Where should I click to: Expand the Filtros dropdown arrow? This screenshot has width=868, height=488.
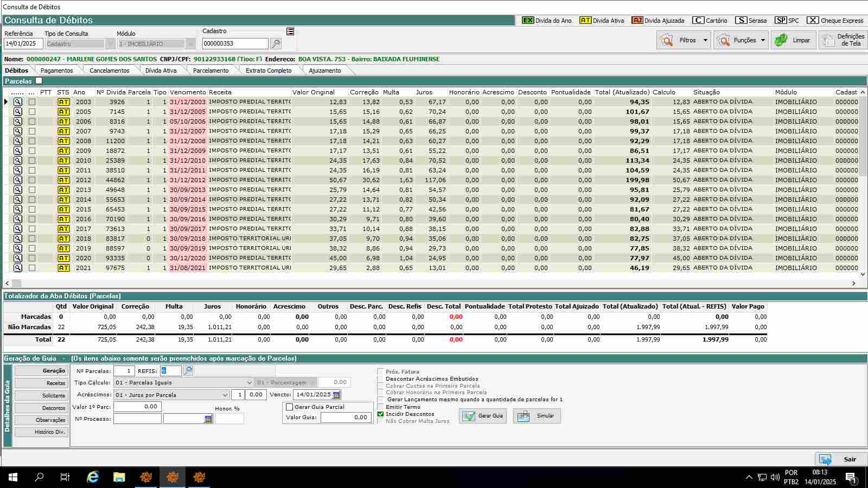click(705, 40)
